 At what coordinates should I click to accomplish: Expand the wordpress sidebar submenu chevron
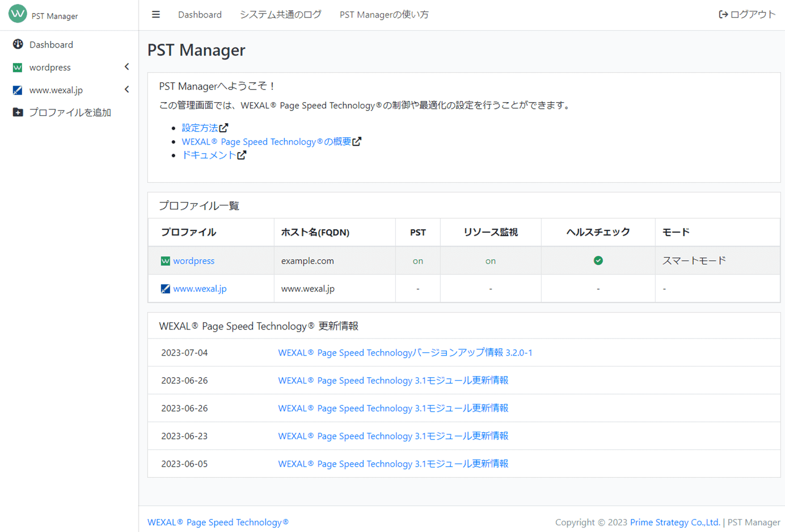click(x=127, y=67)
